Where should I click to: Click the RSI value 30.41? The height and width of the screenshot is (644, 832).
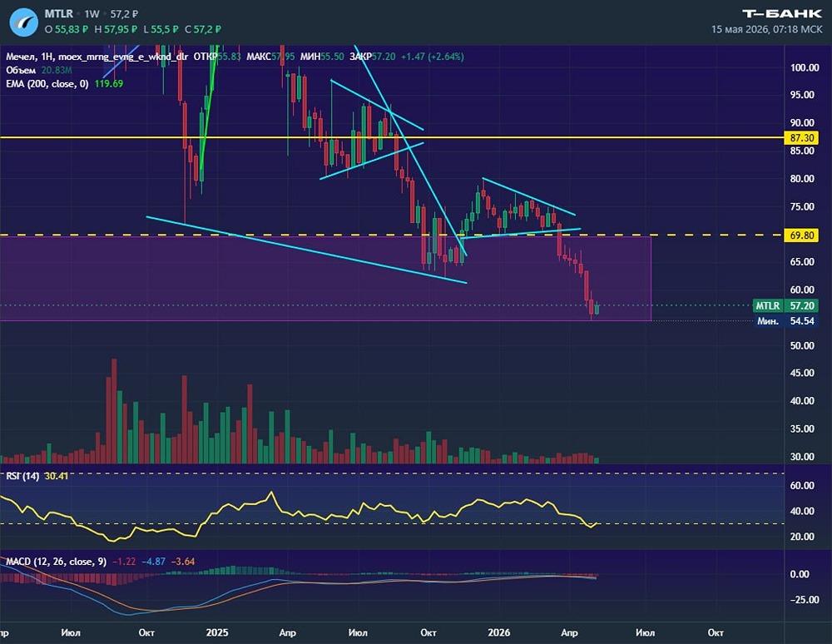coord(57,476)
